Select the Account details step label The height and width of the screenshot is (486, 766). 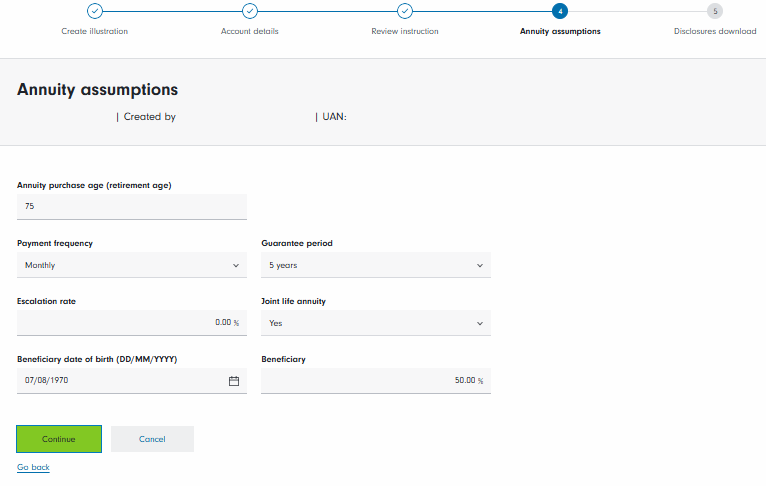tap(250, 31)
